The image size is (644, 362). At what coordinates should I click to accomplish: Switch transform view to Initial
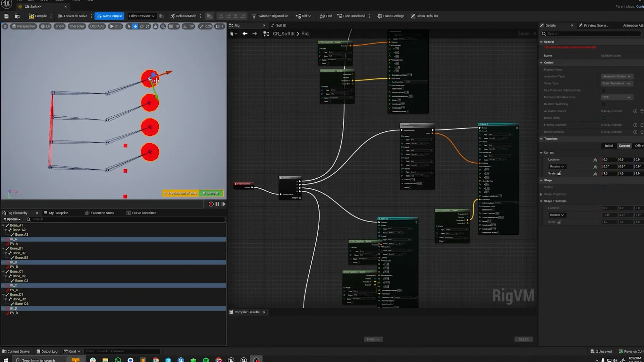(x=609, y=145)
